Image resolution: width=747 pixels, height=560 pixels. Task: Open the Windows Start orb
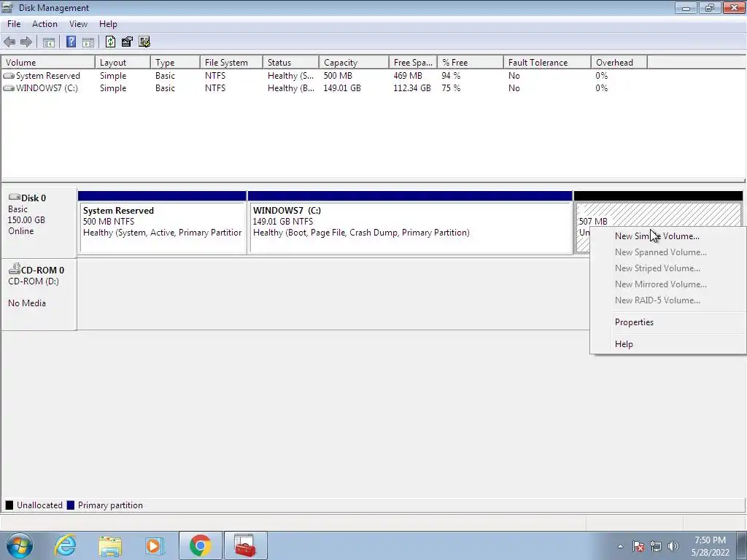point(20,545)
